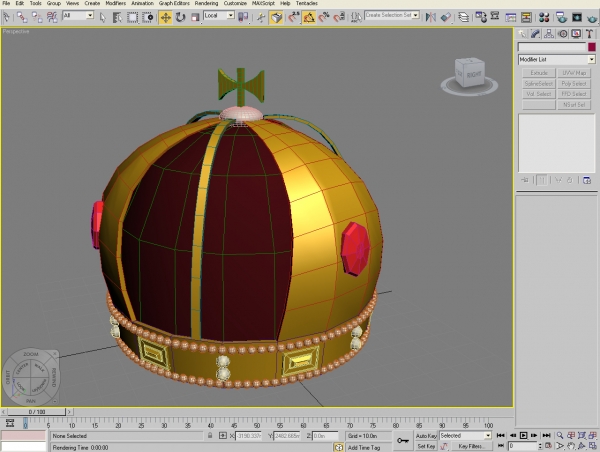Click the Extrude modifier button
Screen dimensions: 600x452
tap(539, 73)
